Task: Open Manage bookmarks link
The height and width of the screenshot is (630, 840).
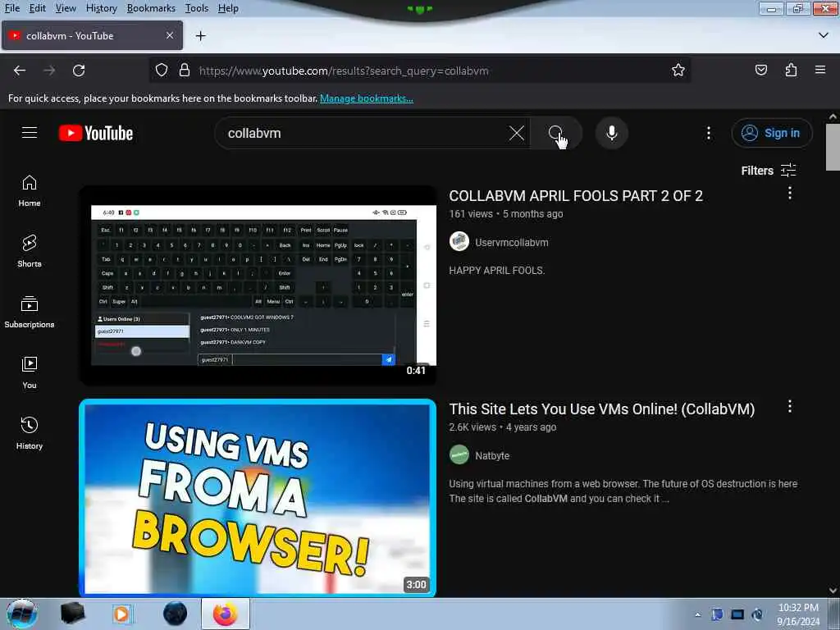Action: (367, 98)
